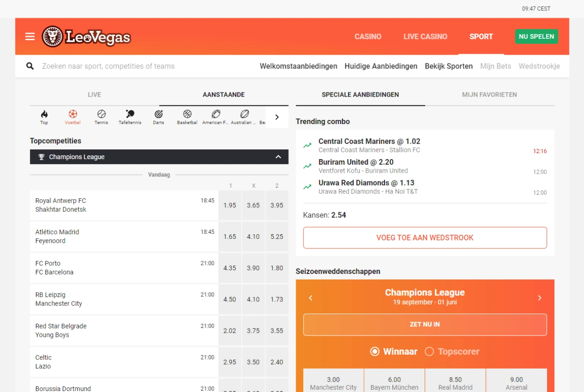The width and height of the screenshot is (584, 392).
Task: Click the NU SPELEN button
Action: click(536, 36)
